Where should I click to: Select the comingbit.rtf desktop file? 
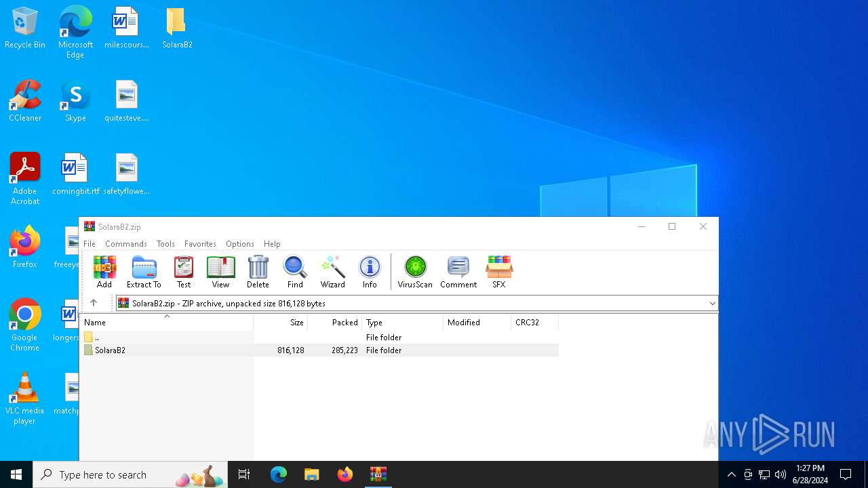coord(75,175)
